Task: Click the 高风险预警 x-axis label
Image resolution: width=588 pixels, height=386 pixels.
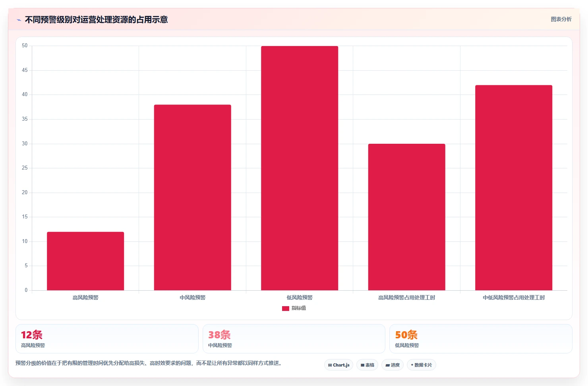Action: coord(85,297)
